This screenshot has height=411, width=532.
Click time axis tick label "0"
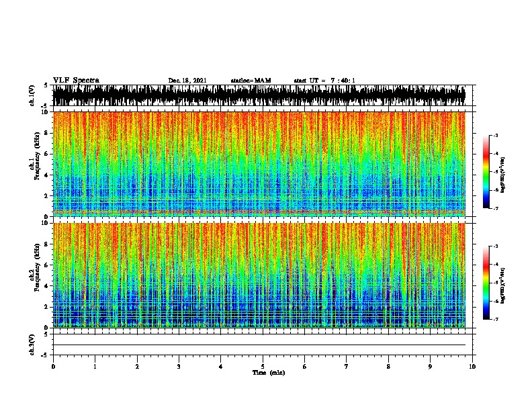click(x=53, y=367)
